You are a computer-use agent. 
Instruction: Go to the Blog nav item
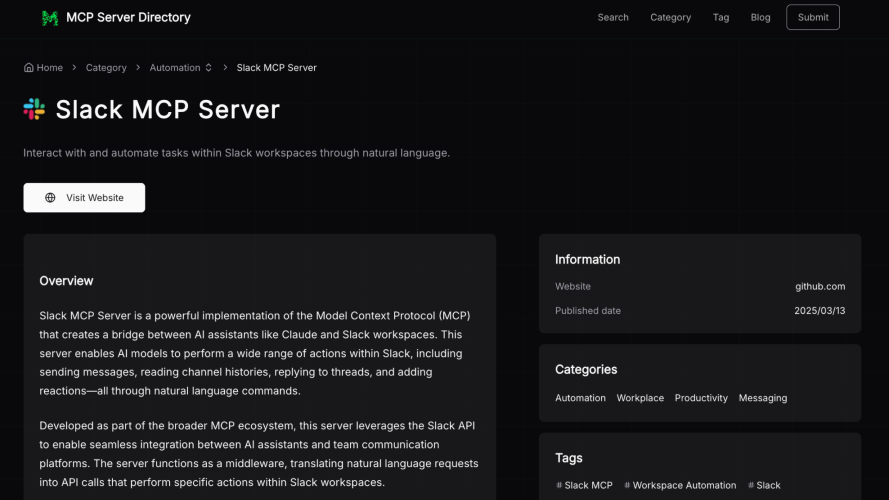pos(760,18)
